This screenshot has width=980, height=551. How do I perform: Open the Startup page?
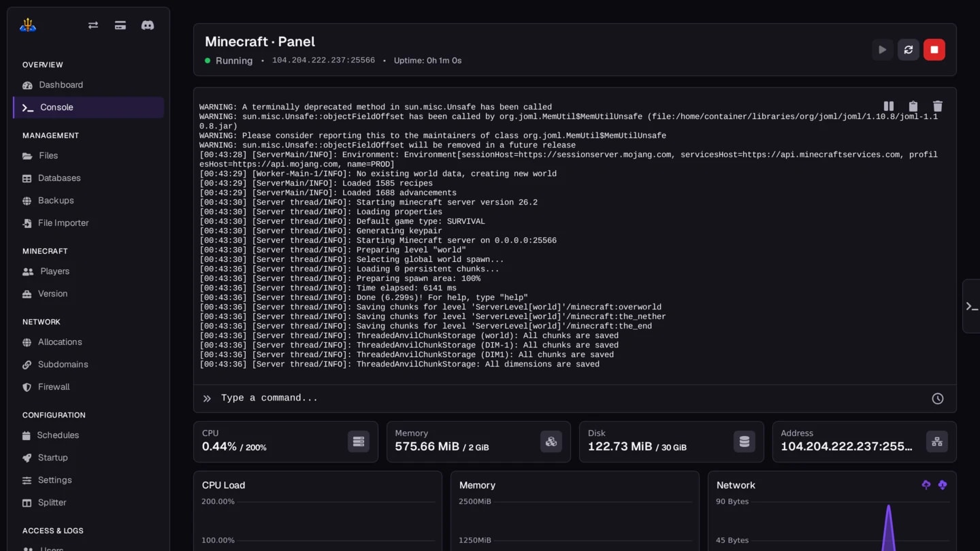tap(88, 458)
